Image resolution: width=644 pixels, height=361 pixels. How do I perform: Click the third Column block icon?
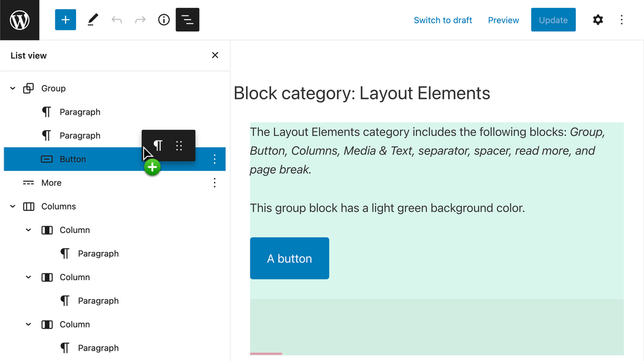(47, 324)
